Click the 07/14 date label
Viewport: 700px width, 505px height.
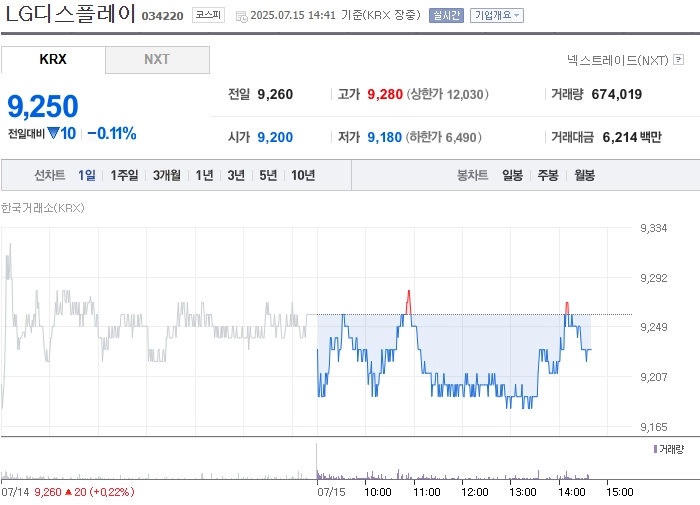pos(15,492)
